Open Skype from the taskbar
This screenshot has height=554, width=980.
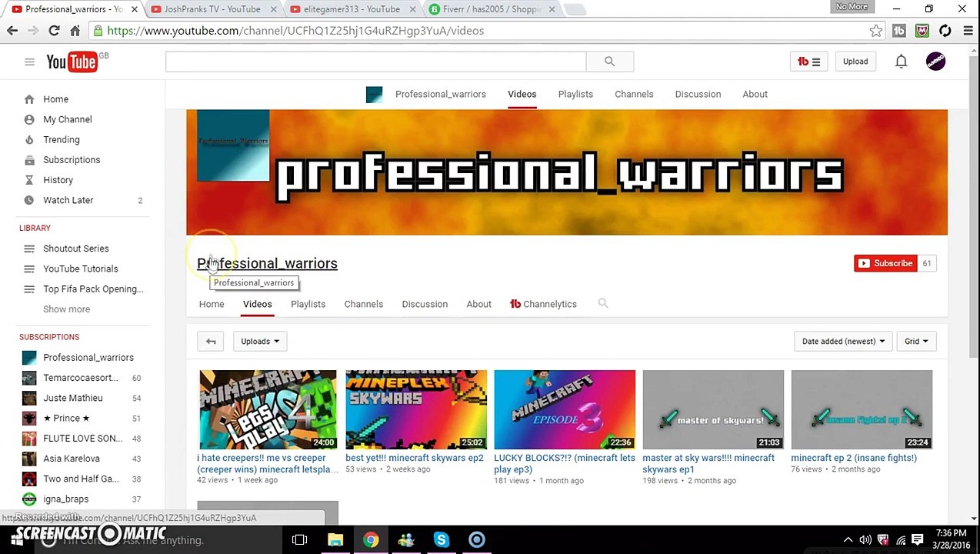tap(441, 540)
